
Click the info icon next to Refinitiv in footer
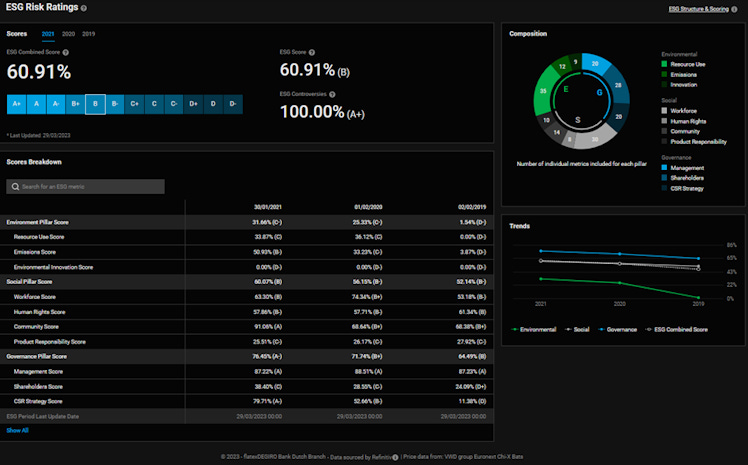395,457
